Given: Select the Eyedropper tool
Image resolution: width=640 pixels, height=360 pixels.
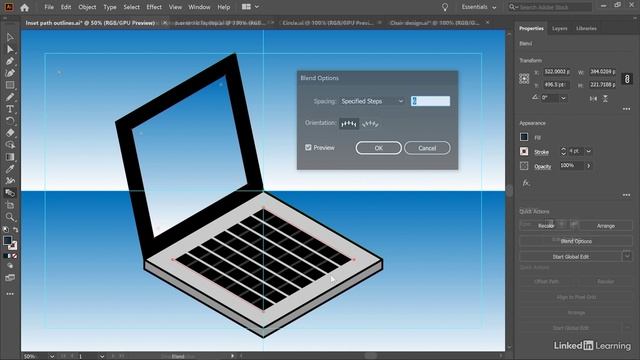Looking at the screenshot, I should 10,169.
